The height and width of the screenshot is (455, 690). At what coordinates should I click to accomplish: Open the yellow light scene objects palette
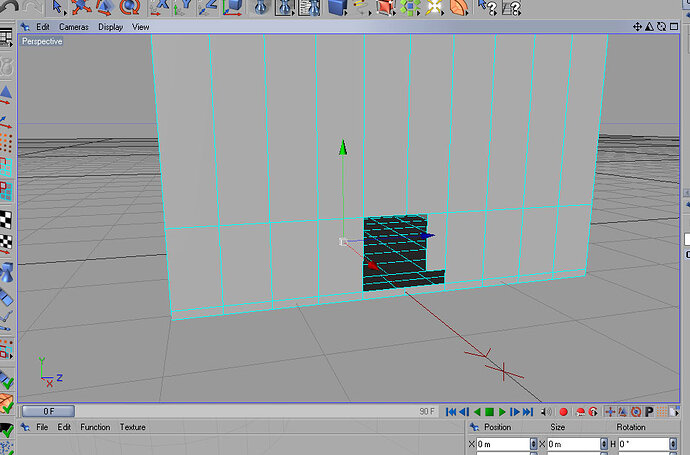coord(434,7)
